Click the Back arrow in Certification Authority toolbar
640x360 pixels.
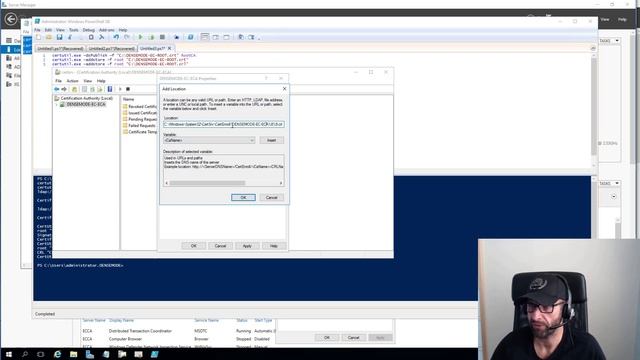(x=57, y=89)
